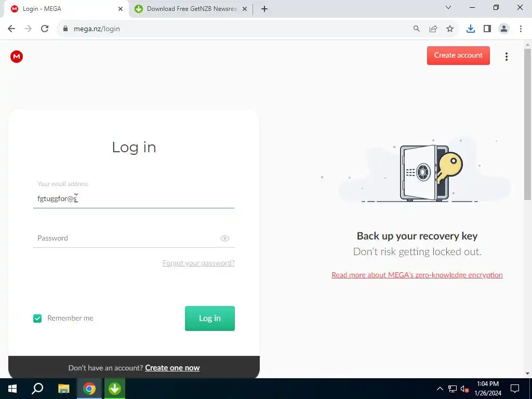Click the page vertical scrollbar
Image resolution: width=532 pixels, height=399 pixels.
click(528, 125)
